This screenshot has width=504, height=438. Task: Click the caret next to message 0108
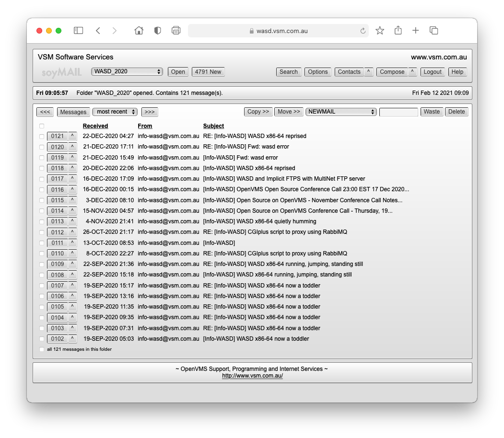point(72,275)
